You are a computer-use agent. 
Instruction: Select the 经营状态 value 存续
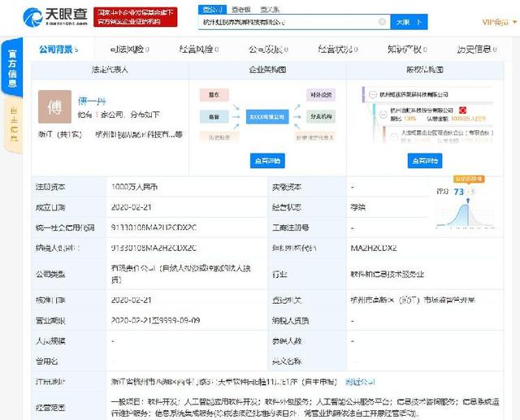point(357,208)
